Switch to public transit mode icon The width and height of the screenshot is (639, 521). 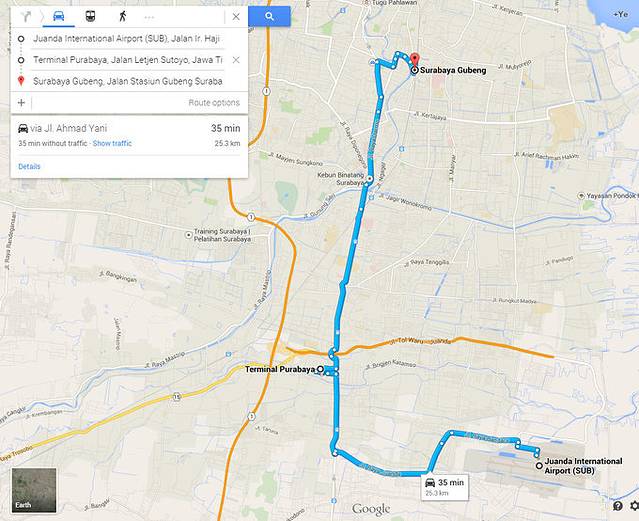[x=90, y=16]
